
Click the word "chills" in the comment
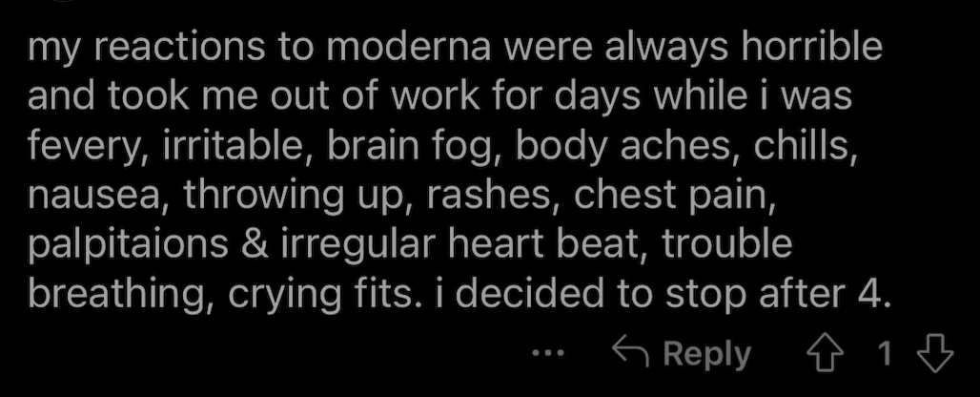point(805,147)
